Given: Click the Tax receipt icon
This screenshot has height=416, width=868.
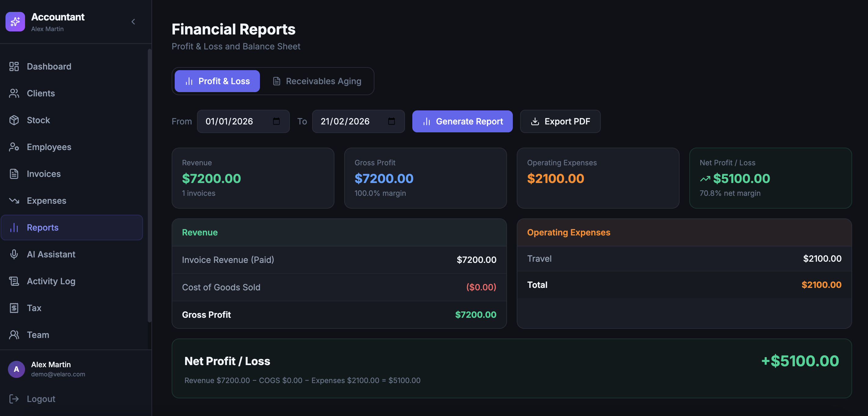Looking at the screenshot, I should [14, 308].
